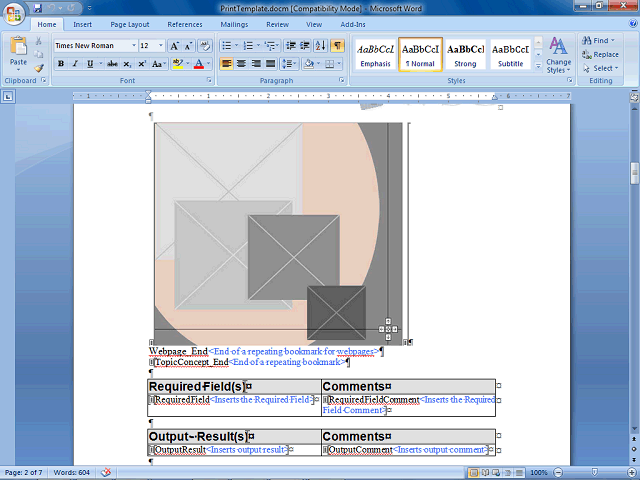Open the font name dropdown
The height and width of the screenshot is (480, 640).
point(133,46)
